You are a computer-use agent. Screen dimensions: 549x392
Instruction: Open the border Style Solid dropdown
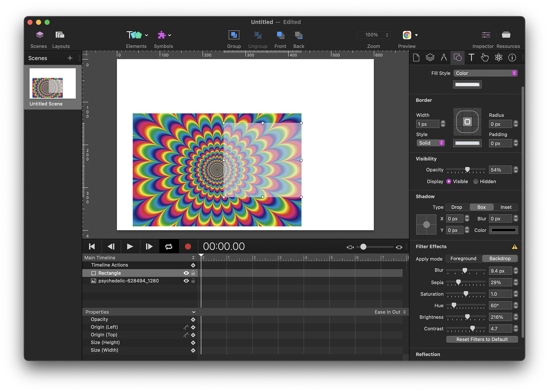(430, 143)
